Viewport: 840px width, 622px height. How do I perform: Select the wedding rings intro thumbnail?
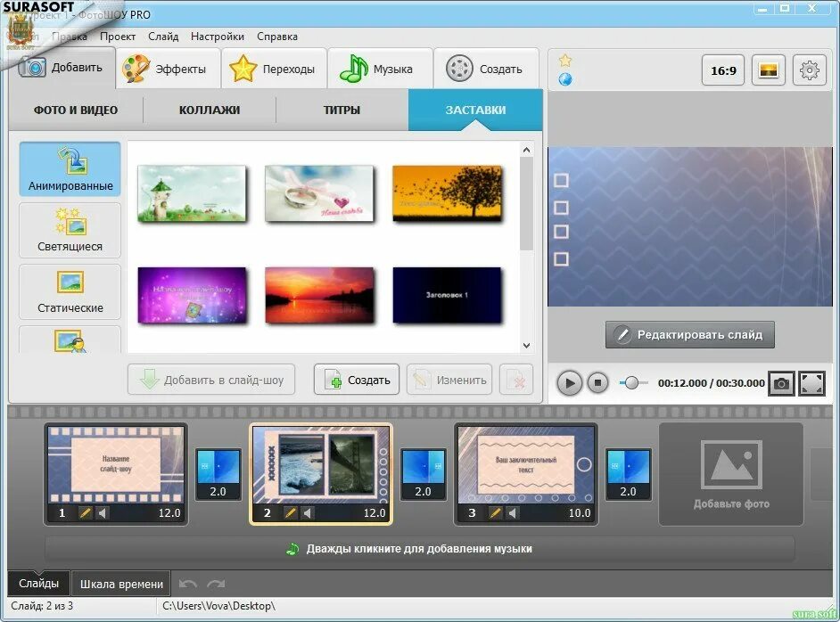(319, 193)
